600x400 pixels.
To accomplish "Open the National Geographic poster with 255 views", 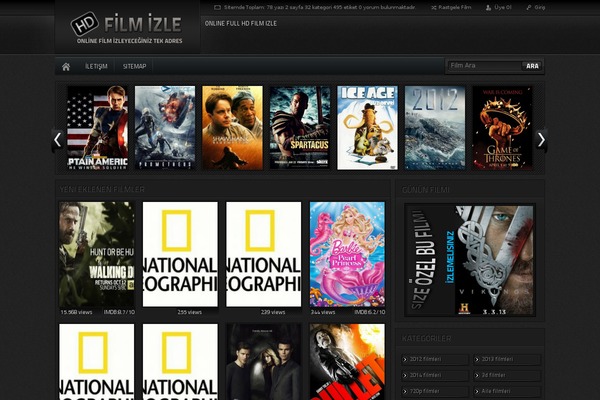I will (x=180, y=254).
